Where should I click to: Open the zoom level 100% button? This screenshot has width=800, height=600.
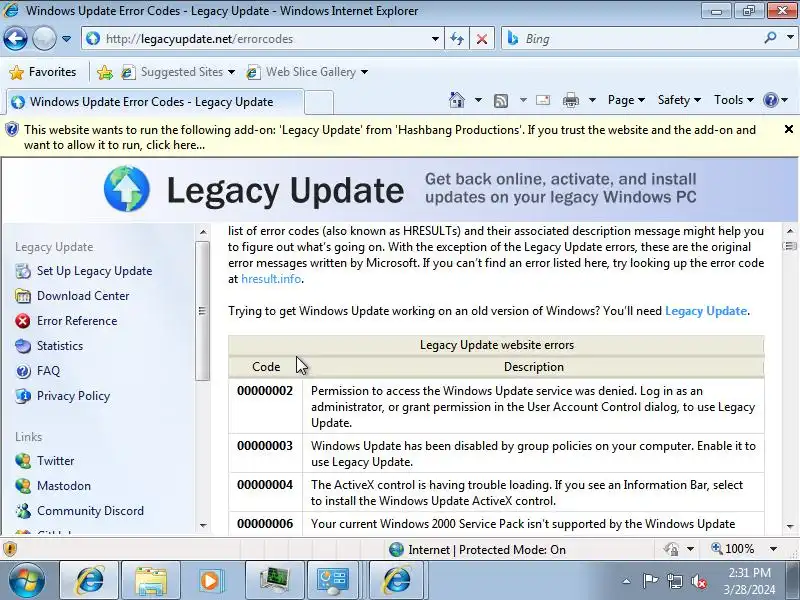tap(733, 549)
